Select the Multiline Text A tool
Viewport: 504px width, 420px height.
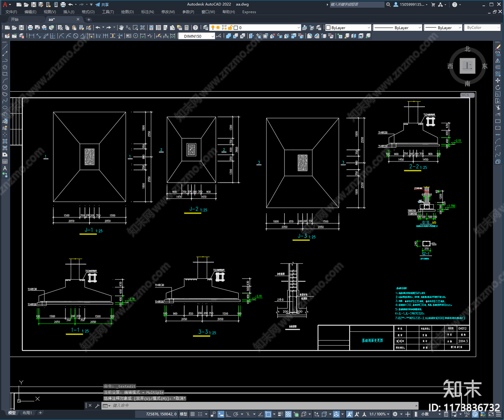point(5,168)
